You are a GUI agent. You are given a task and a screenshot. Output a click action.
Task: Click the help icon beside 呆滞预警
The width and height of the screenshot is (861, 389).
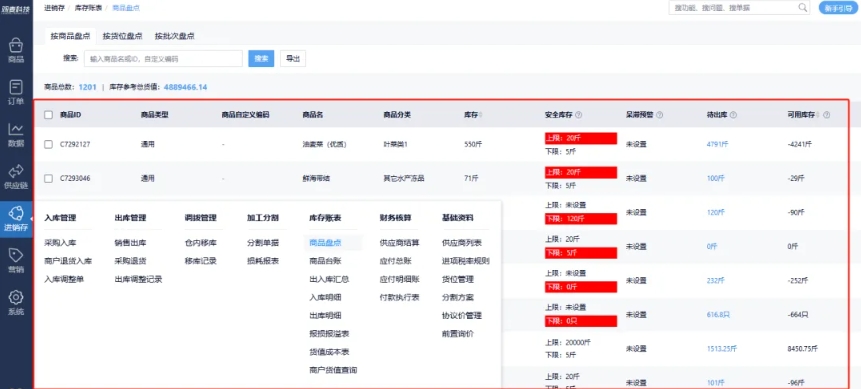tap(659, 115)
